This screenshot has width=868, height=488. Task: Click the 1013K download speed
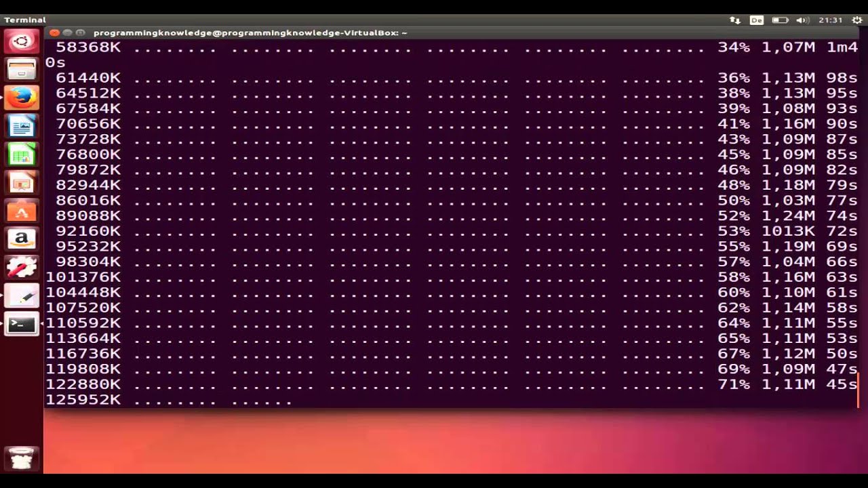click(x=788, y=231)
